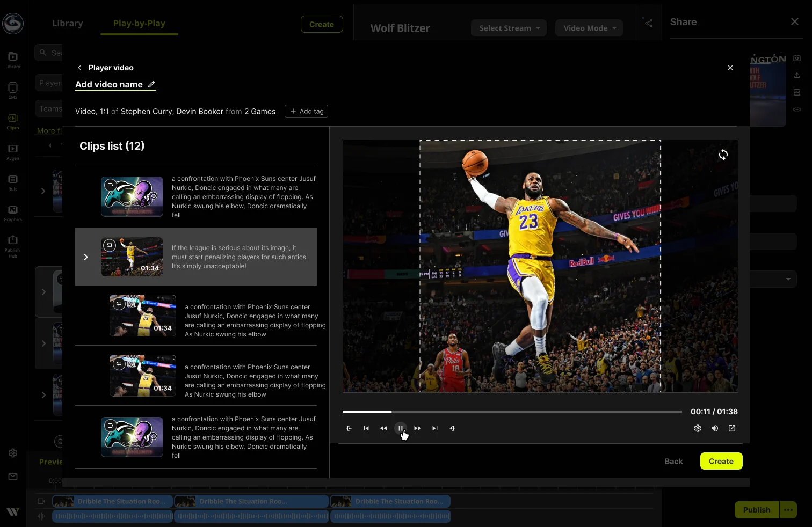Open the Clipro sidebar item
The height and width of the screenshot is (527, 812).
(13, 121)
